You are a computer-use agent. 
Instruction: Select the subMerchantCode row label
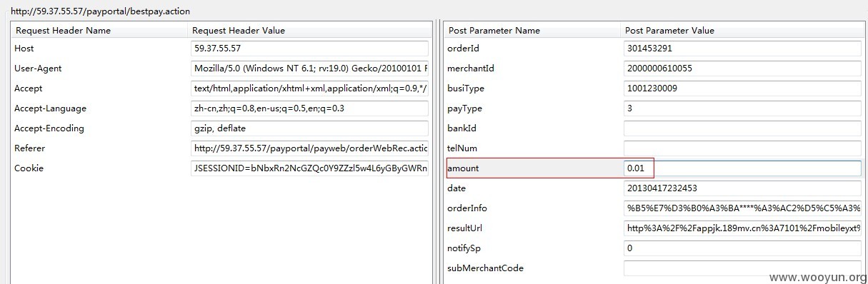coord(485,268)
